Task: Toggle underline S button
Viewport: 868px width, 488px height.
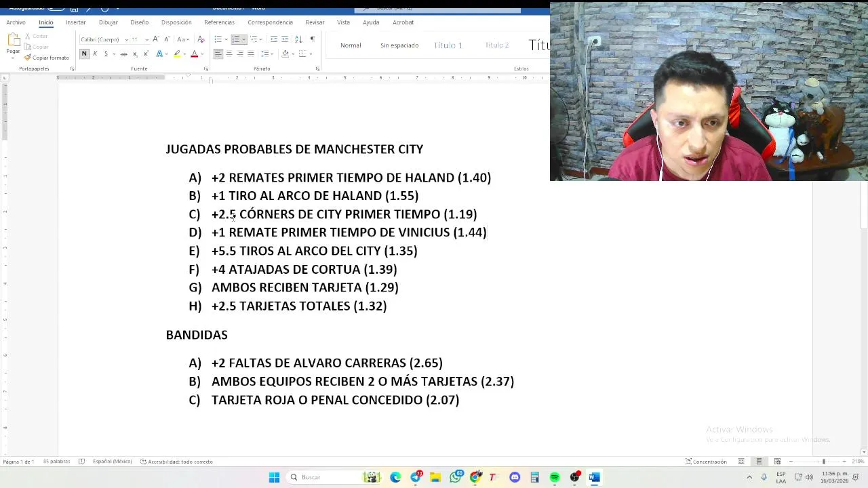Action: tap(106, 54)
